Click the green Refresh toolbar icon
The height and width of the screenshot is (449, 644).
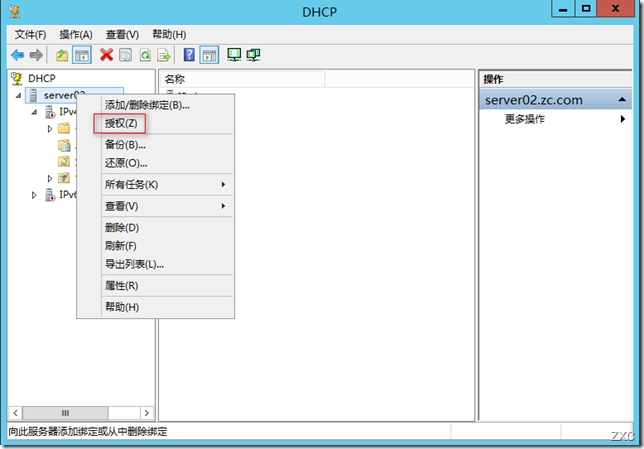145,55
